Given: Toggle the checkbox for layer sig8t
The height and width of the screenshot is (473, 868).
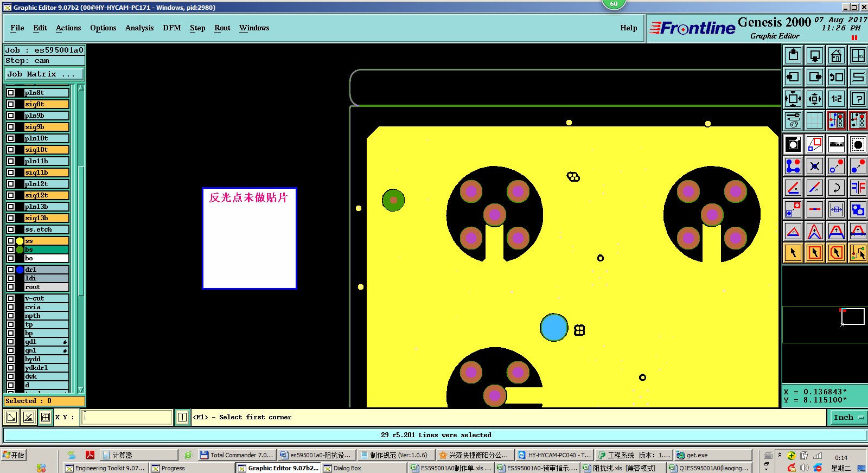Looking at the screenshot, I should 11,104.
